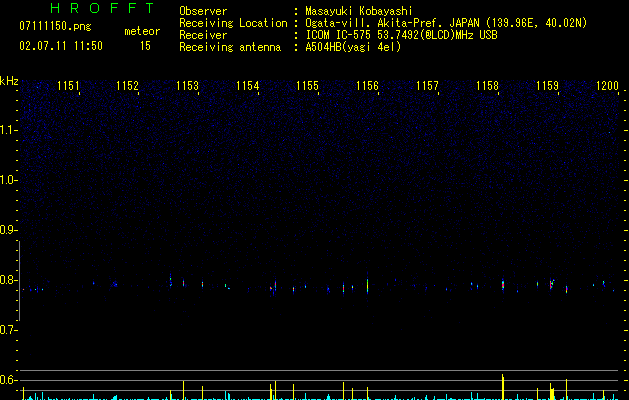The height and width of the screenshot is (400, 629).
Task: Click the 0.7 kHz frequency tick label
Action: pos(8,330)
